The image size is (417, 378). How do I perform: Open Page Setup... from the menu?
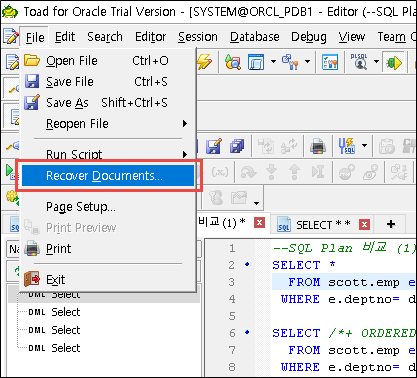click(x=108, y=207)
